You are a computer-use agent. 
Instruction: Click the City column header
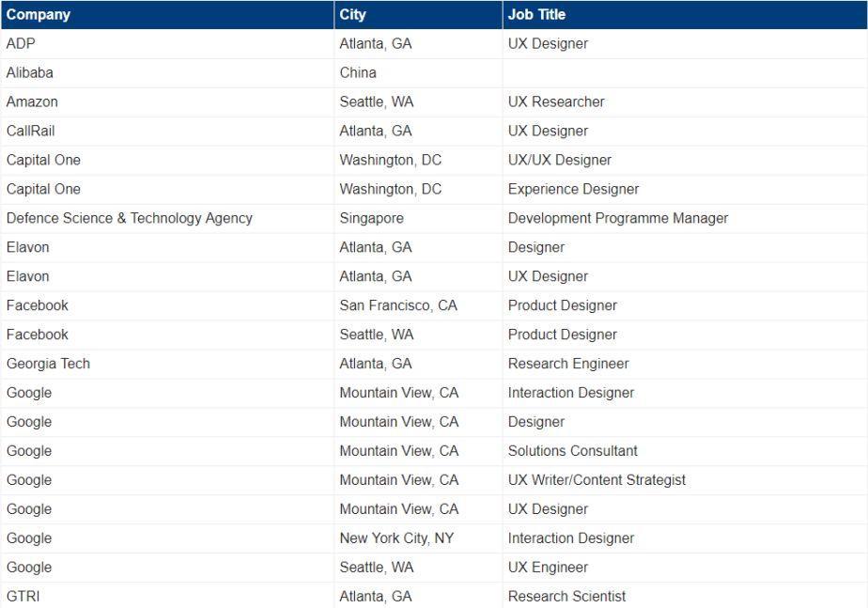click(x=418, y=14)
